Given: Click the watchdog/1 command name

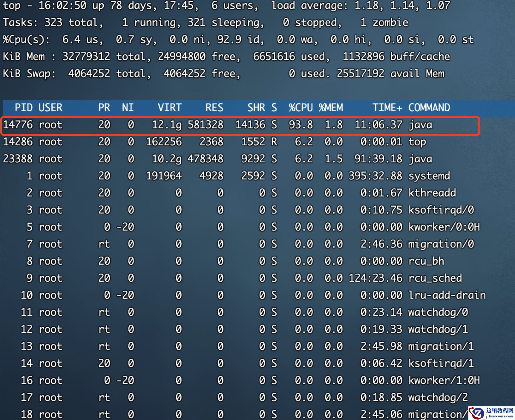Looking at the screenshot, I should (x=438, y=330).
